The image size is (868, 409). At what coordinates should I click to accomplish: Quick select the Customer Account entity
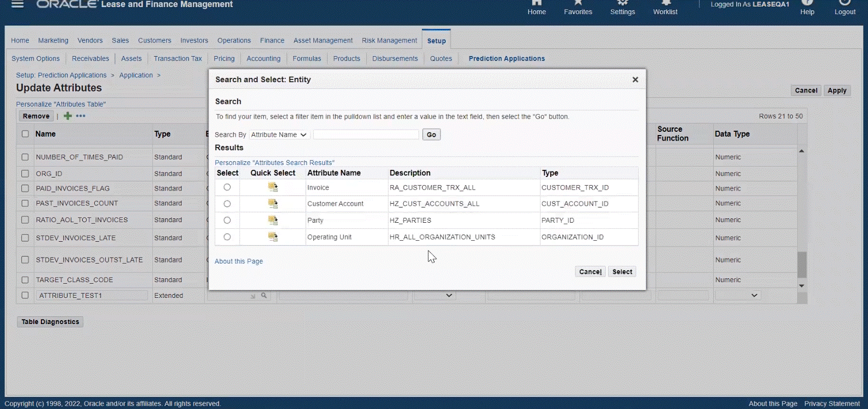(273, 204)
